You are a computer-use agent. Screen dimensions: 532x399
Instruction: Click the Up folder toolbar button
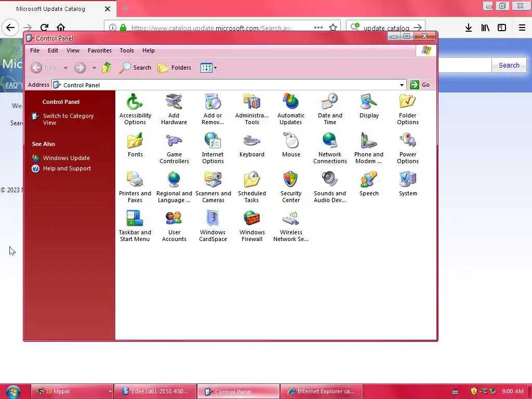[107, 68]
